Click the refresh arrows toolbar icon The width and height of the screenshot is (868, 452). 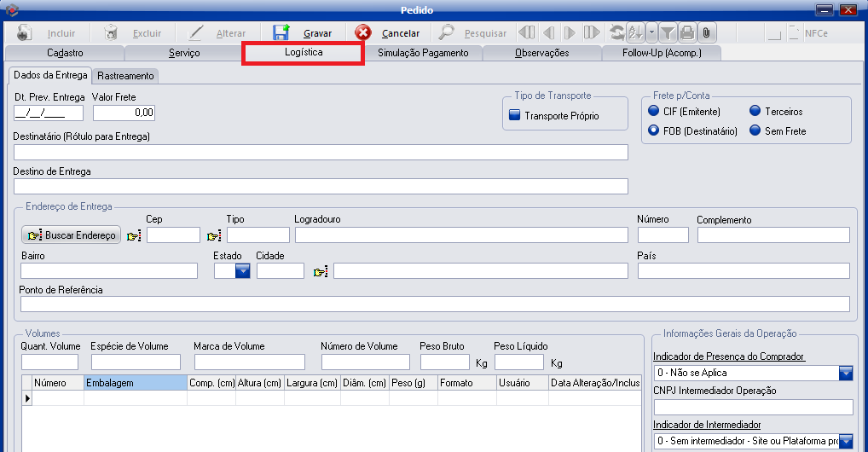[x=616, y=33]
